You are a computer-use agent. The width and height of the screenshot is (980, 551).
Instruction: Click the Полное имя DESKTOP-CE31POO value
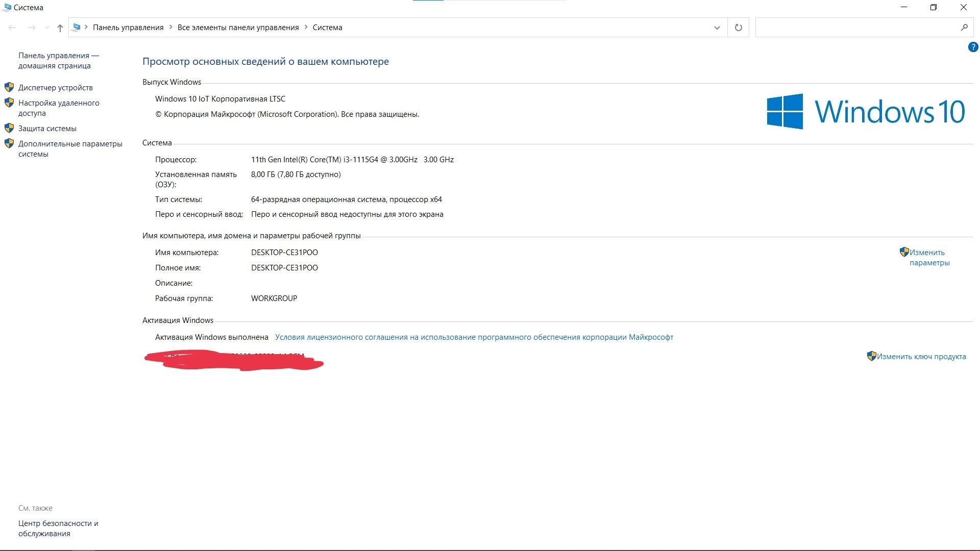284,268
